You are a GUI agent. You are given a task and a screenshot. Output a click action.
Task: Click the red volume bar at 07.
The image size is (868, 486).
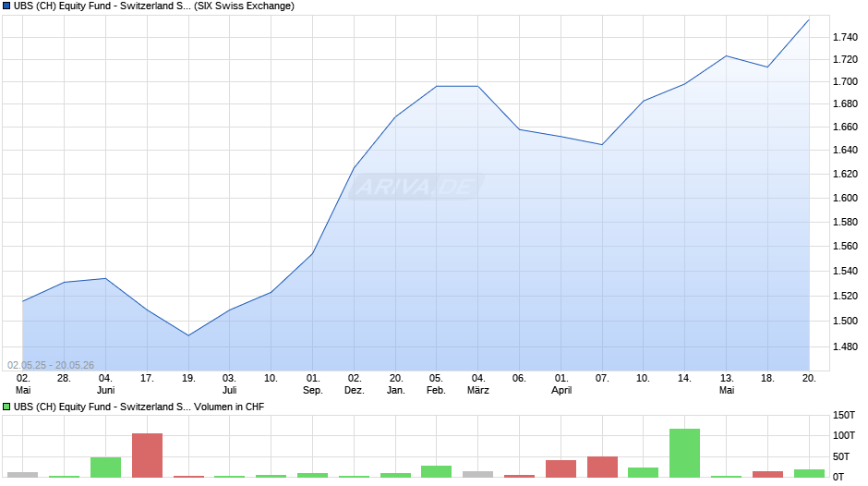(602, 467)
